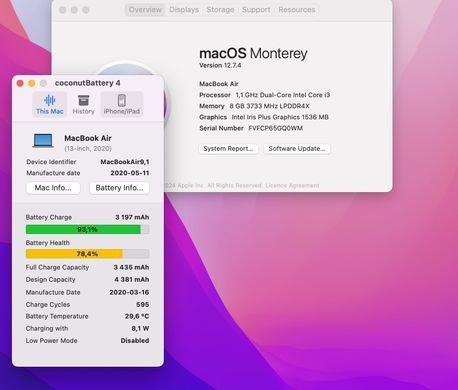Screen dimensions: 458x390
Task: Select the serial number FVFCP65GQ0WM
Action: 276,128
